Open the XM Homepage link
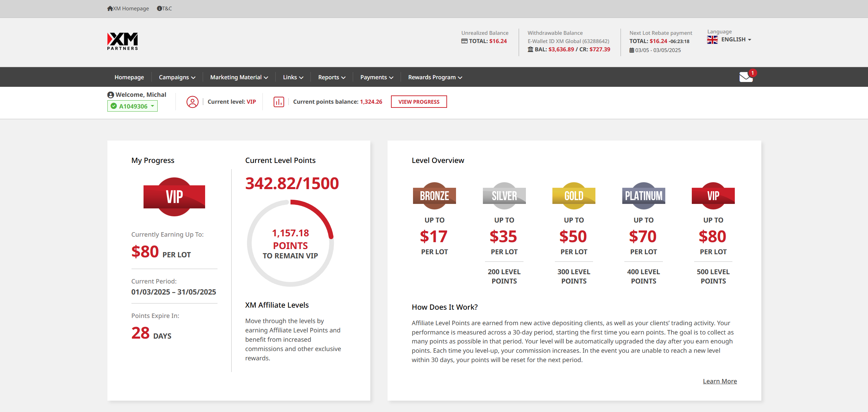The height and width of the screenshot is (412, 868). tap(131, 8)
